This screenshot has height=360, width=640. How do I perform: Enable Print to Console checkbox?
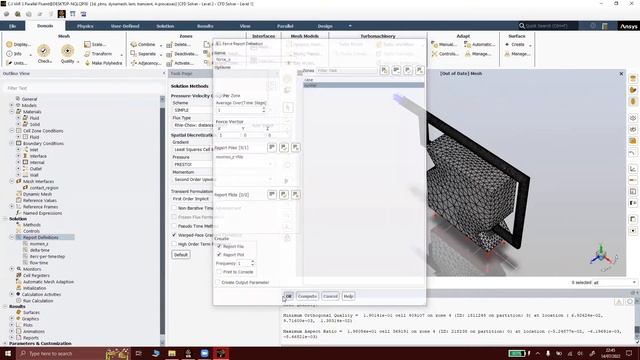(219, 272)
